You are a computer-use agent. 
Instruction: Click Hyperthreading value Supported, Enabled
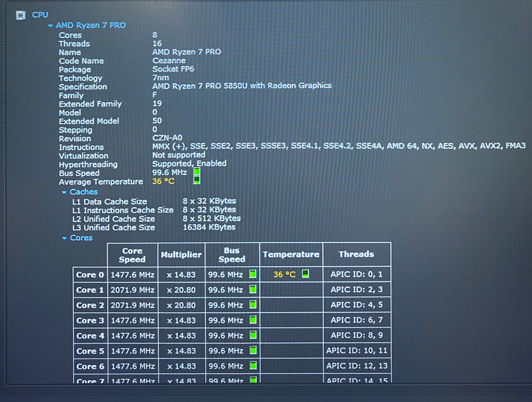(189, 164)
